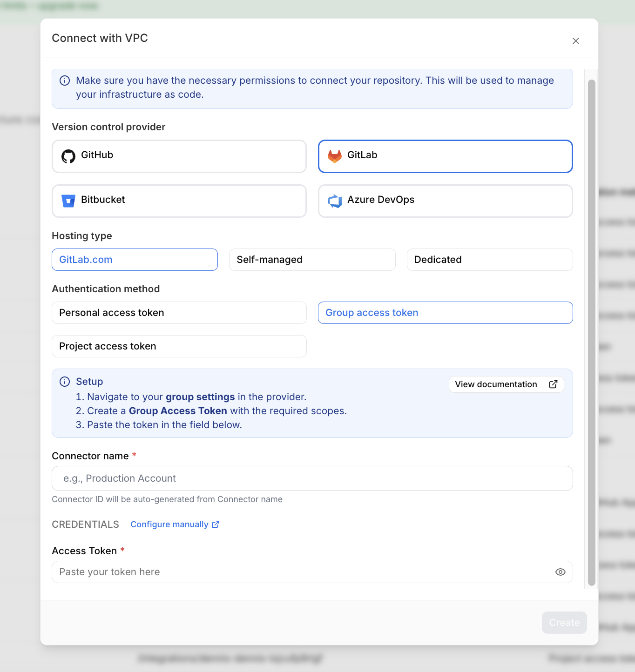Viewport: 635px width, 672px height.
Task: Click the Authentication method heading
Action: 106,289
